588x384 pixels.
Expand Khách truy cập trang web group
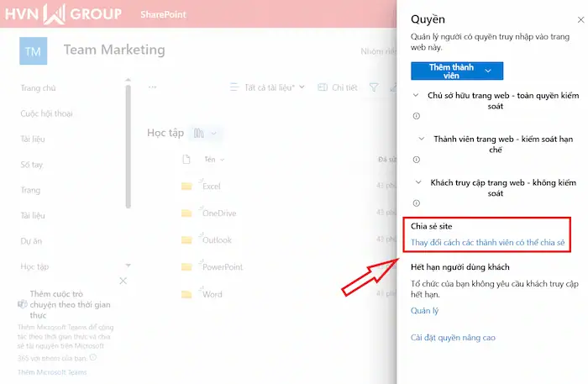coord(417,181)
